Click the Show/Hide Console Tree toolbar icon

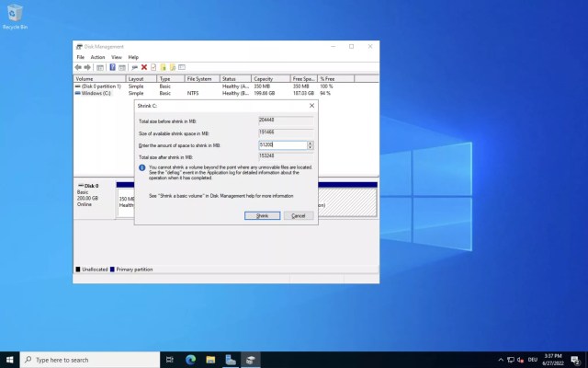click(x=100, y=67)
